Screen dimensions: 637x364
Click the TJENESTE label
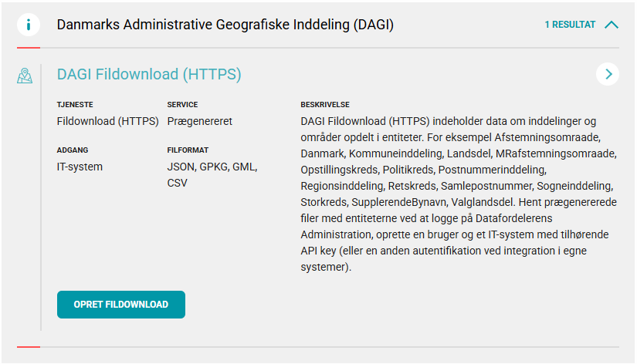tap(75, 105)
